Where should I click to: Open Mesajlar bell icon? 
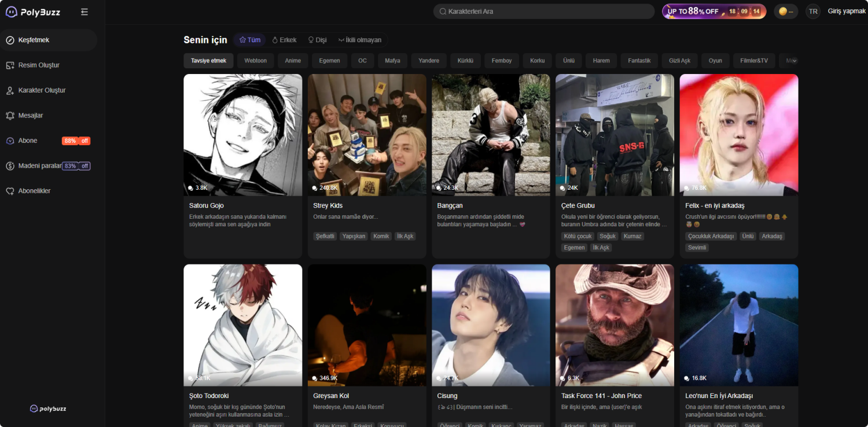click(x=10, y=116)
